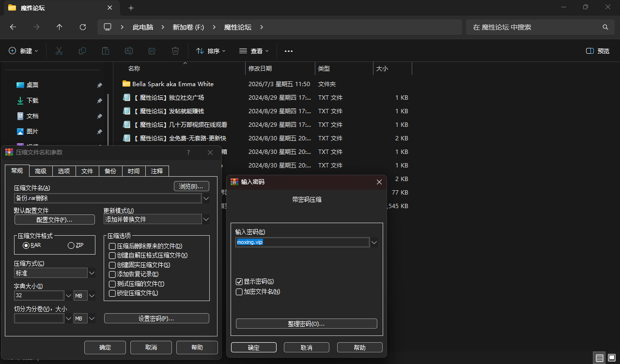Select the ZIP archive format radio button

71,245
